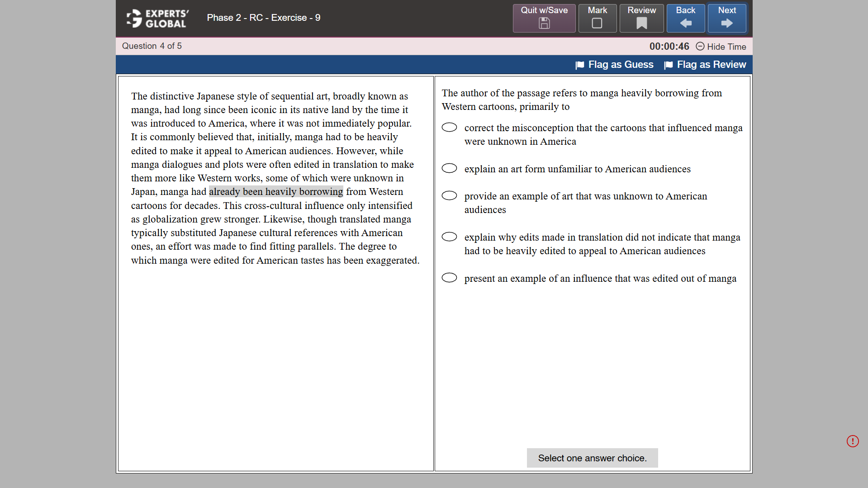Select answer about edits made in translation
The image size is (868, 488).
(x=449, y=237)
